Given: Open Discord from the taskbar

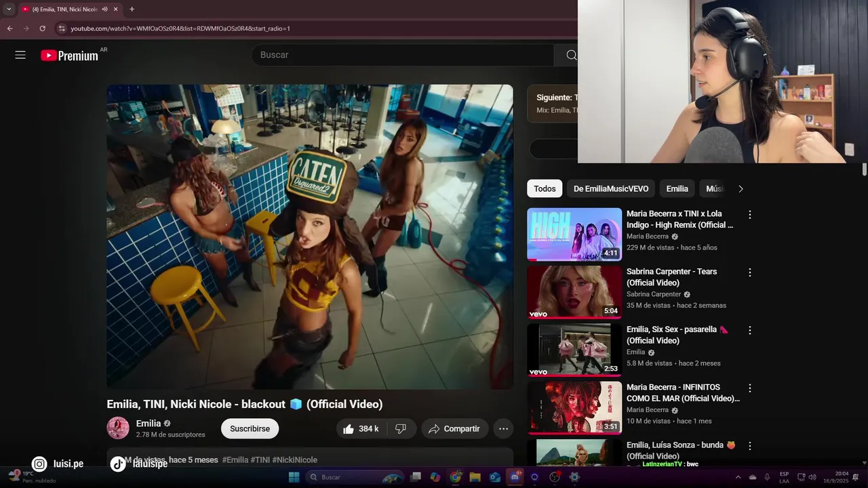Looking at the screenshot, I should coord(515,477).
